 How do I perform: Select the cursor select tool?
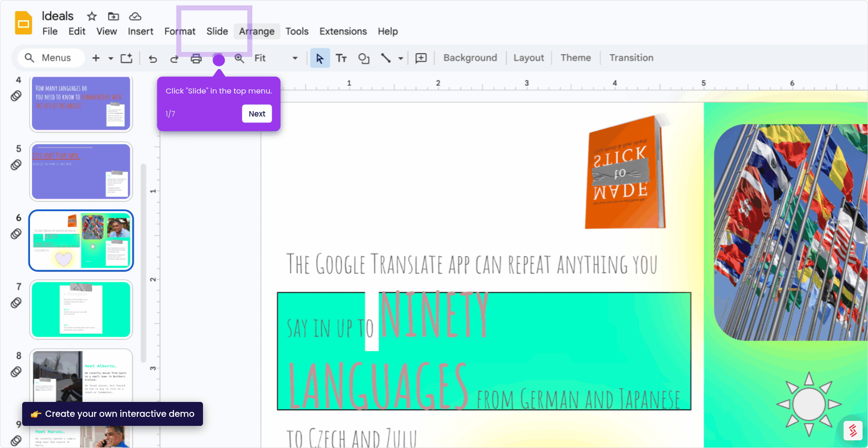(320, 58)
